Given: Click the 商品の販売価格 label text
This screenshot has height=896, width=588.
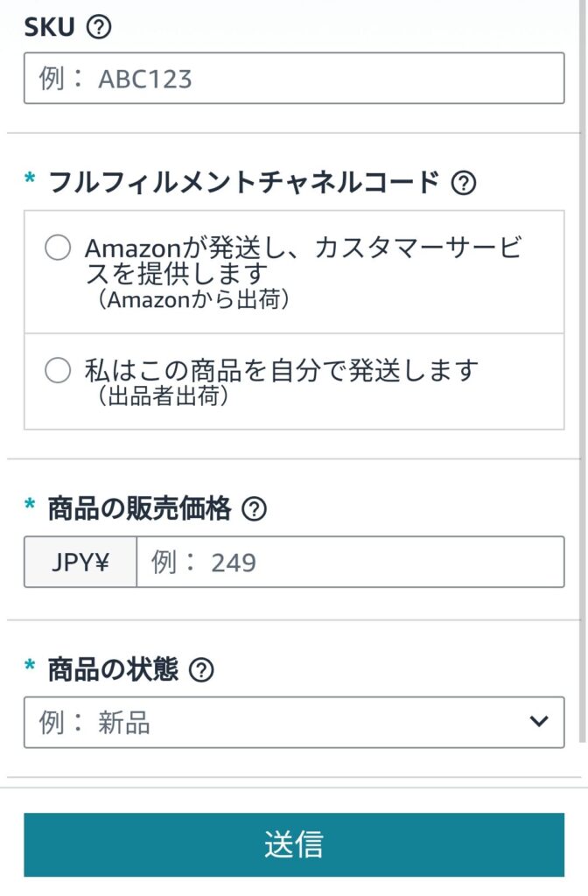Looking at the screenshot, I should pos(139,508).
